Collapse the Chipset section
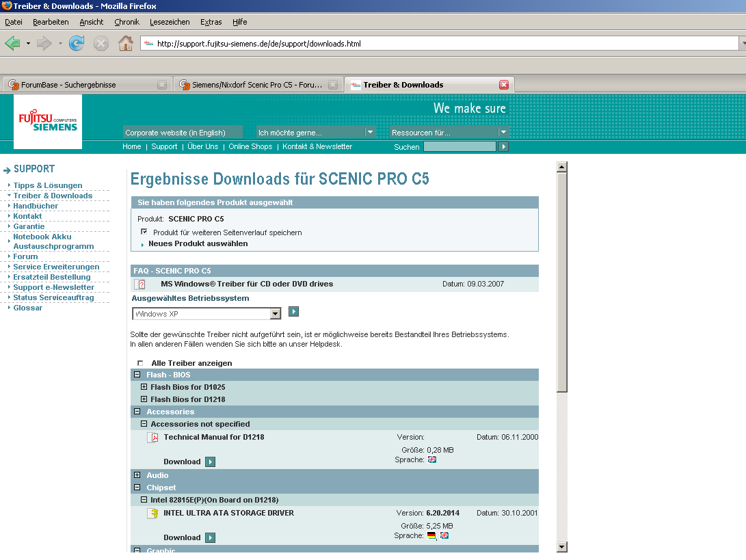746x560 pixels. point(137,488)
